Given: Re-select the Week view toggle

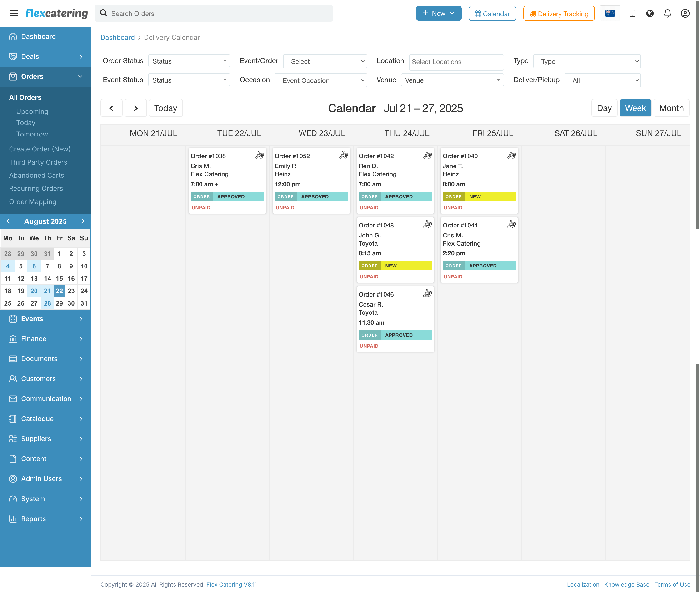Looking at the screenshot, I should (x=635, y=108).
